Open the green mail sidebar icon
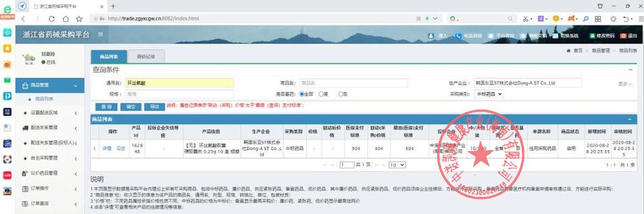644x214 pixels. coord(7,80)
